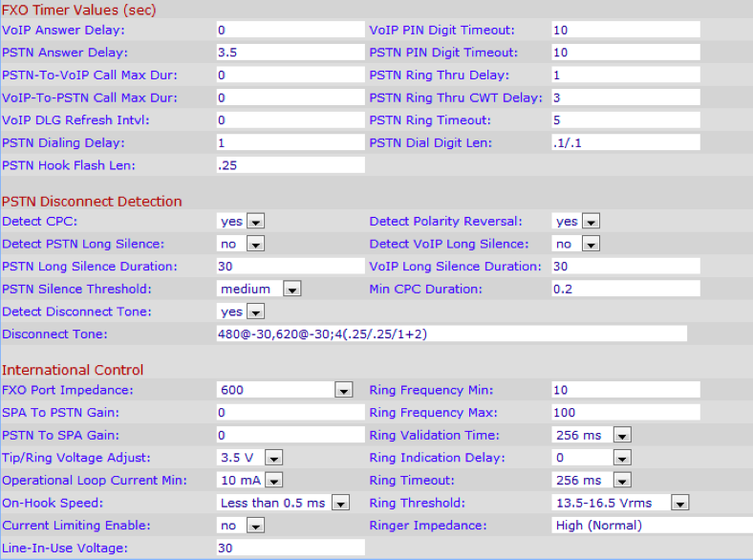Image resolution: width=753 pixels, height=560 pixels.
Task: Click the PSTN Answer Delay field
Action: tap(290, 53)
